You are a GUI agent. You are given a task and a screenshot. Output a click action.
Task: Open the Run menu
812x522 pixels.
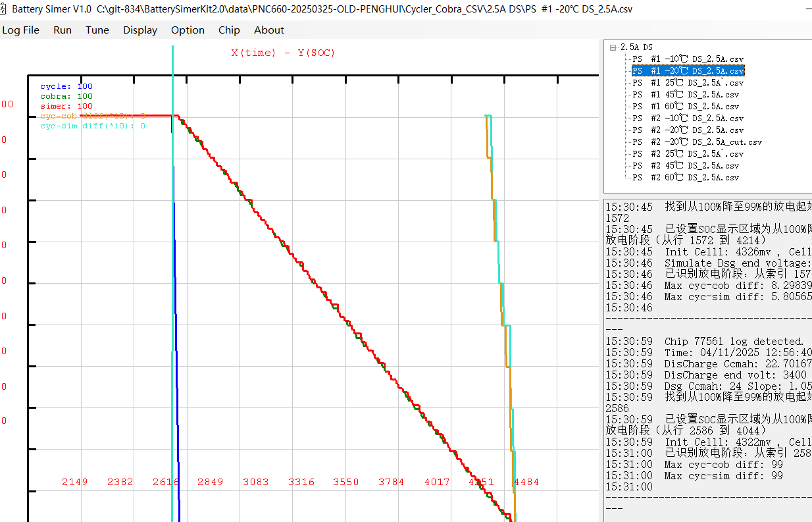point(63,30)
